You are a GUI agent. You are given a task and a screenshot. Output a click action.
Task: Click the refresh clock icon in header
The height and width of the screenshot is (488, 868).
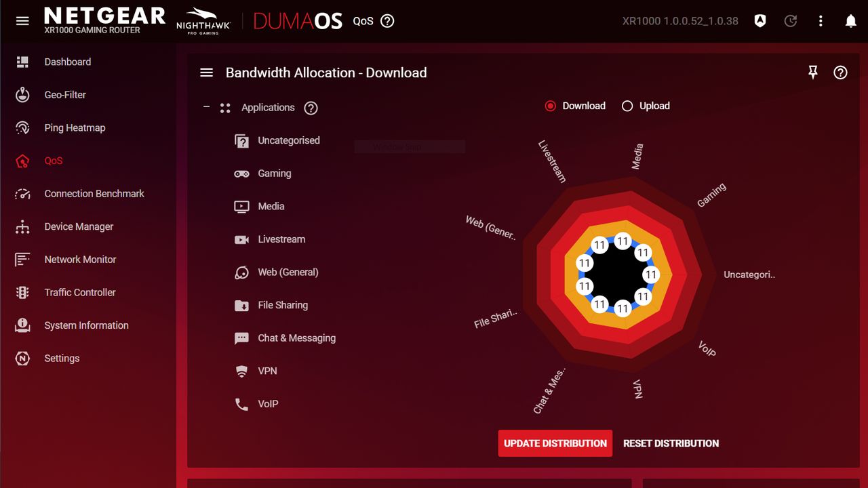pos(791,21)
